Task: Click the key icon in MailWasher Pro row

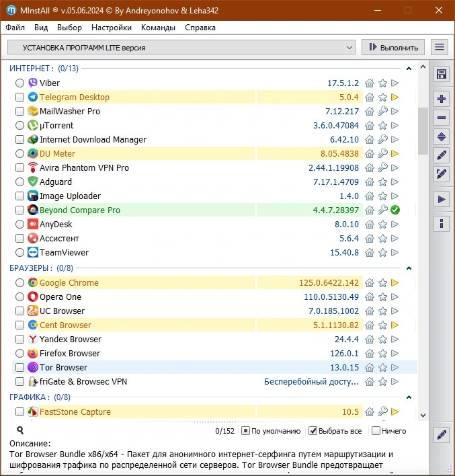Action: [x=382, y=111]
